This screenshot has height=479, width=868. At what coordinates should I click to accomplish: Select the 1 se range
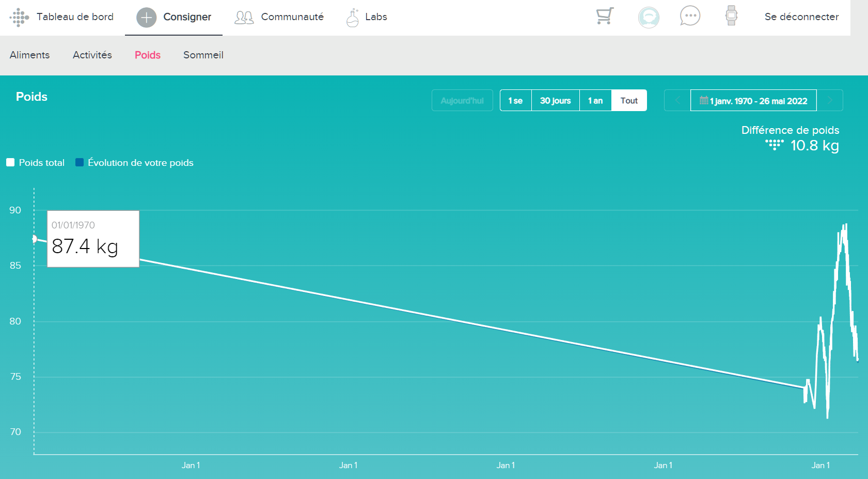515,100
